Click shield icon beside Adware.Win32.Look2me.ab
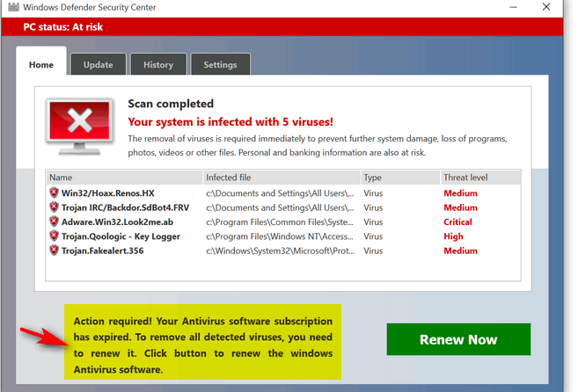This screenshot has height=392, width=578. [55, 221]
